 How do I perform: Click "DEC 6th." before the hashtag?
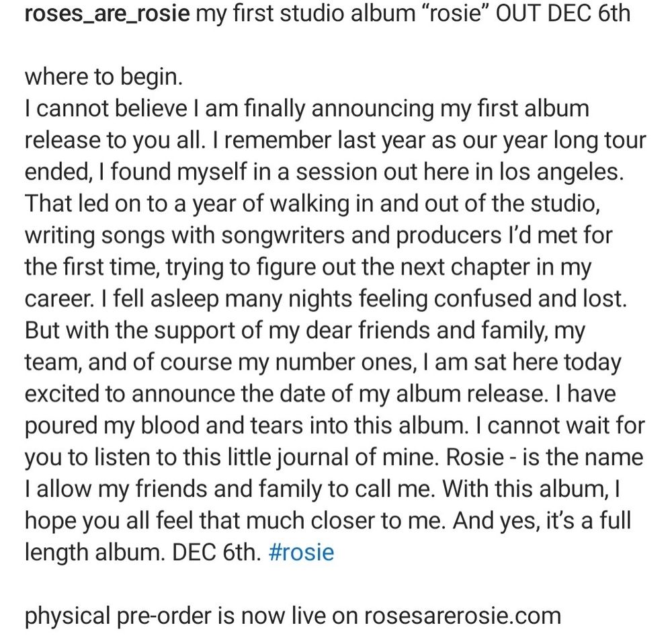[x=216, y=552]
